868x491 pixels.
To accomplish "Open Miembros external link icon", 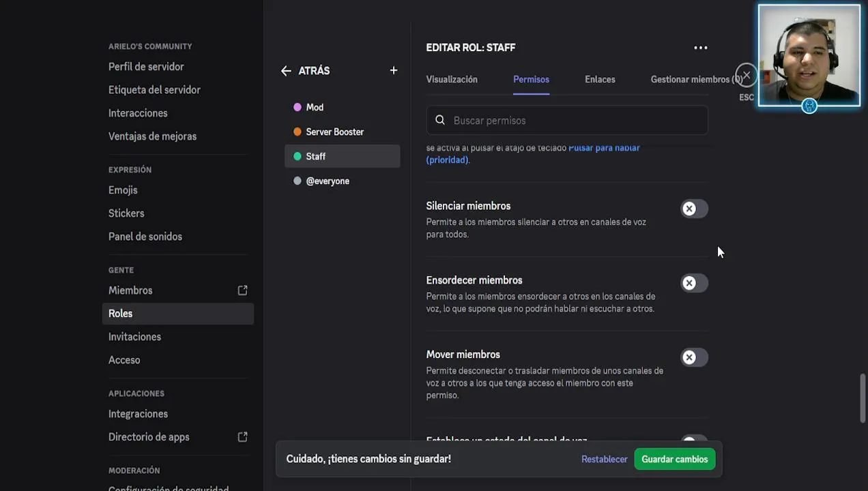I will click(242, 291).
